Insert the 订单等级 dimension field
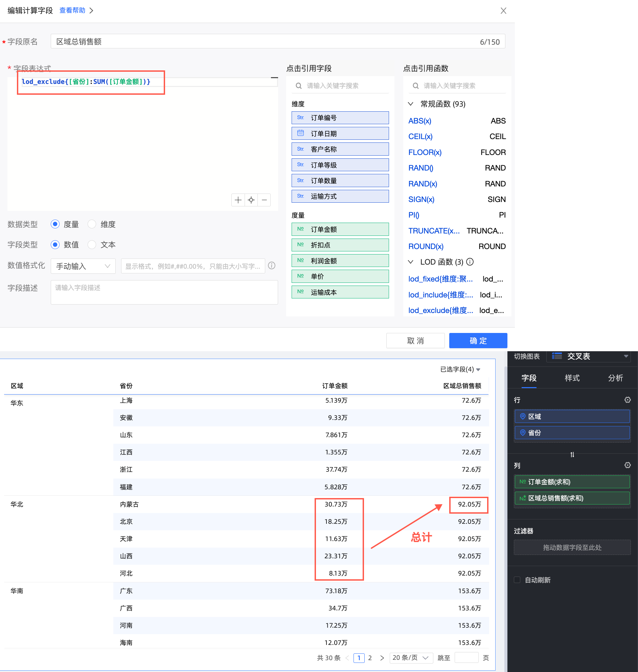 point(340,165)
